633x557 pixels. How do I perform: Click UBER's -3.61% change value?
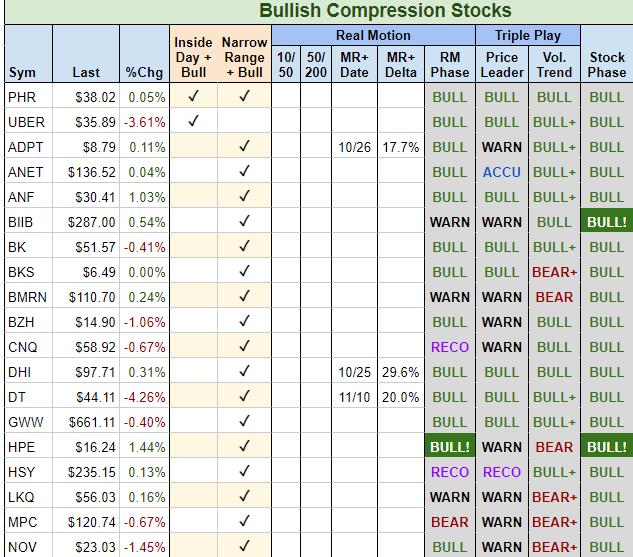[x=145, y=122]
